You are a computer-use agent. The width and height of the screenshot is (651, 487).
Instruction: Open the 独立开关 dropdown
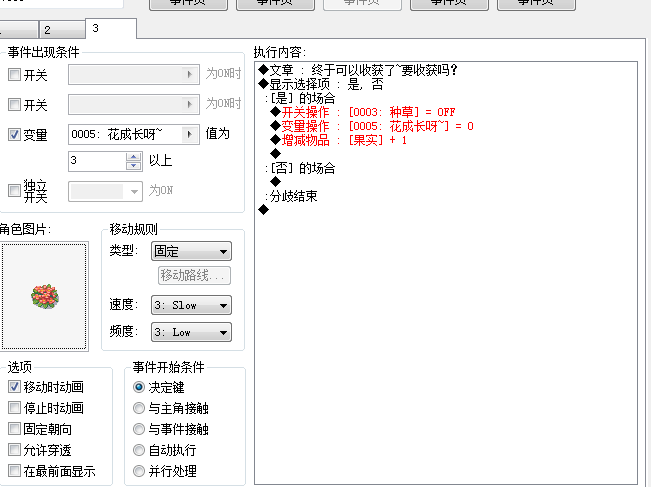(x=105, y=191)
